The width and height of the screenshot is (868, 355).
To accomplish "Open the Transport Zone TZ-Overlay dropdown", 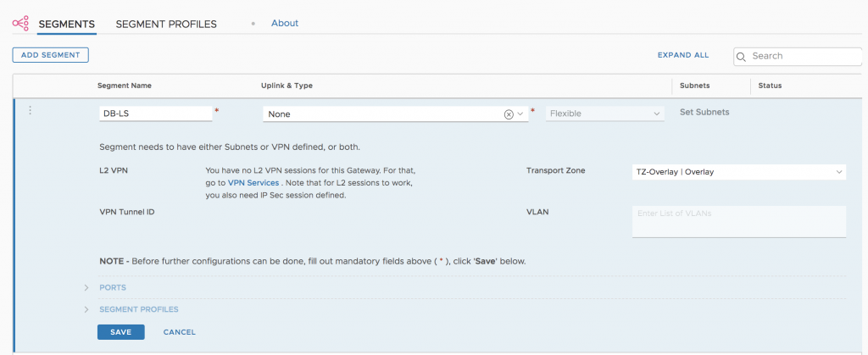I will pos(738,172).
